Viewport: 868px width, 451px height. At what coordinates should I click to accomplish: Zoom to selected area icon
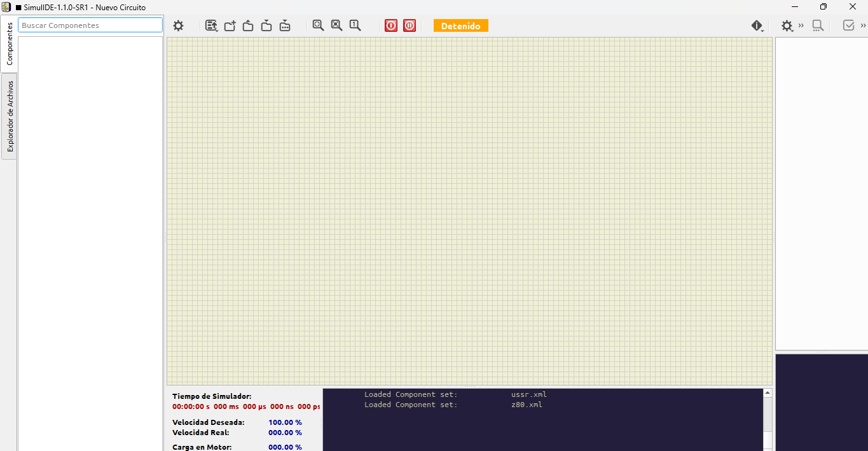[337, 25]
